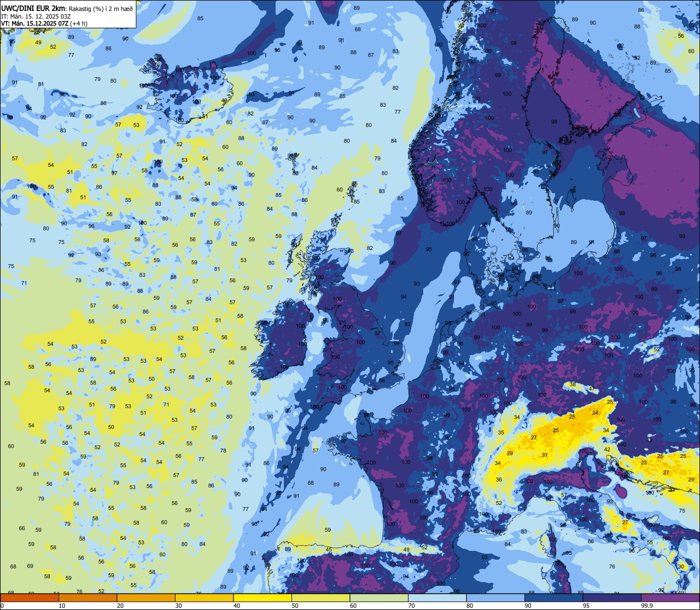Click the legend tick label "40"

tap(237, 606)
